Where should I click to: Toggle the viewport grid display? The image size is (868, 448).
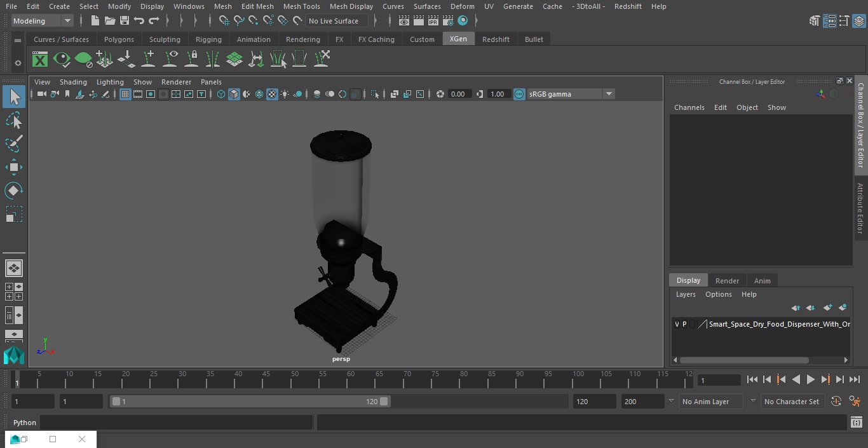pos(125,94)
